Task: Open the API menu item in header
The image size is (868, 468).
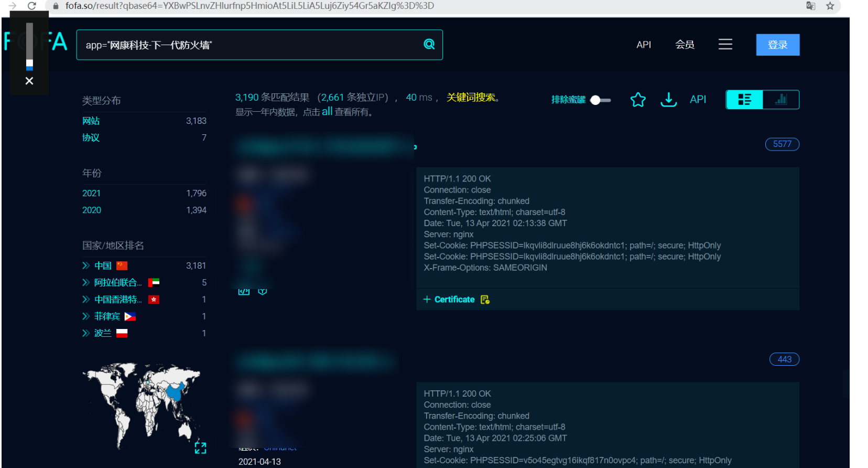Action: pyautogui.click(x=644, y=45)
